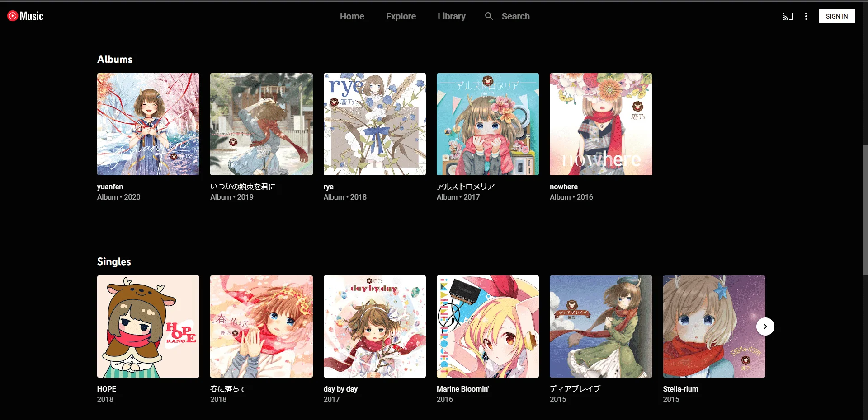This screenshot has height=420, width=868.
Task: Open the HOPE single cover
Action: [x=148, y=327]
